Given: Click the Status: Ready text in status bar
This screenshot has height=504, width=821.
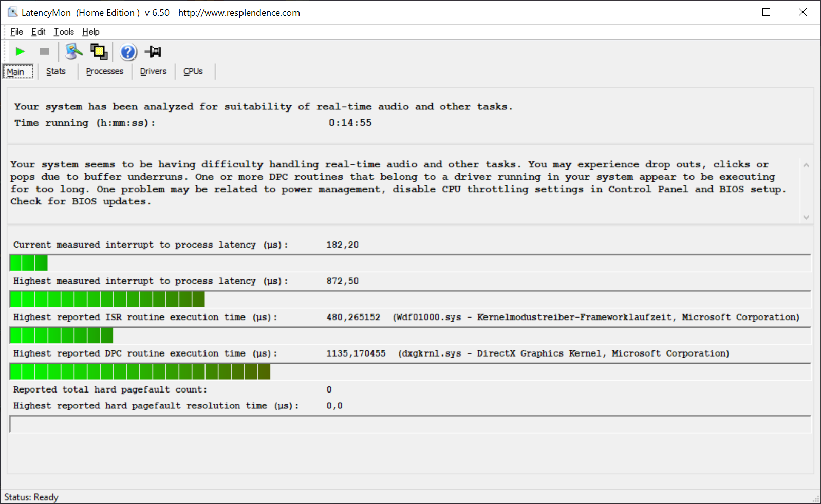Looking at the screenshot, I should click(31, 497).
